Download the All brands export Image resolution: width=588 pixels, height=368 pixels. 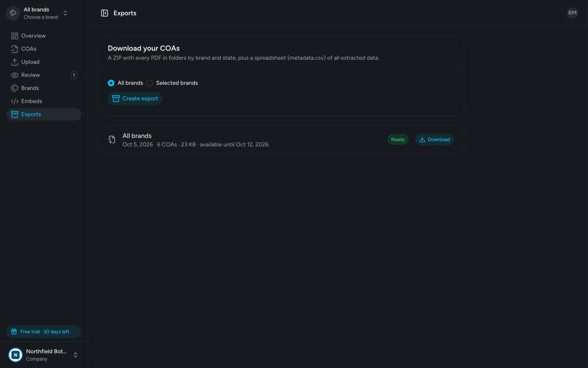click(434, 140)
